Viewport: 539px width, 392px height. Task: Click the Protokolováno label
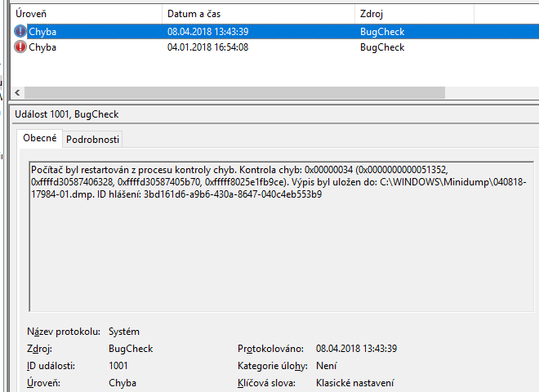coord(270,349)
